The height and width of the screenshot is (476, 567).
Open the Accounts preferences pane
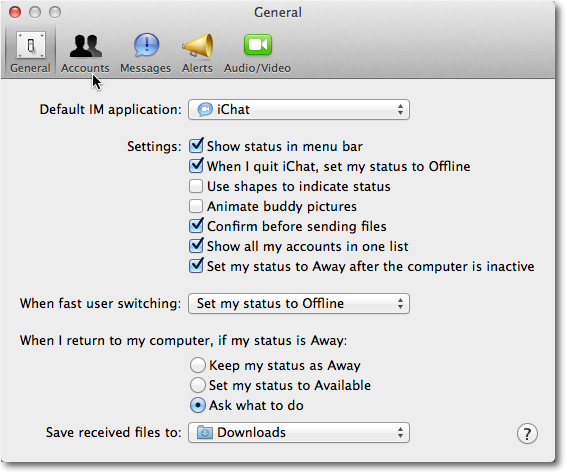tap(85, 52)
